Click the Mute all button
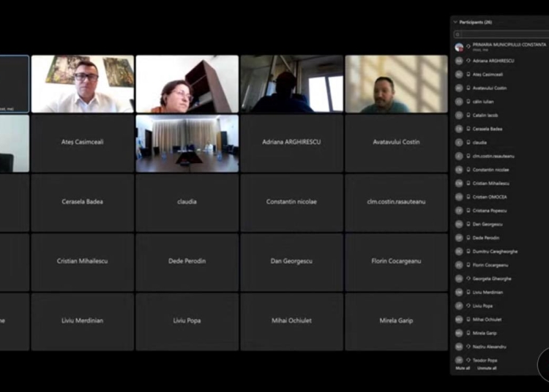The image size is (549, 392). (x=463, y=368)
